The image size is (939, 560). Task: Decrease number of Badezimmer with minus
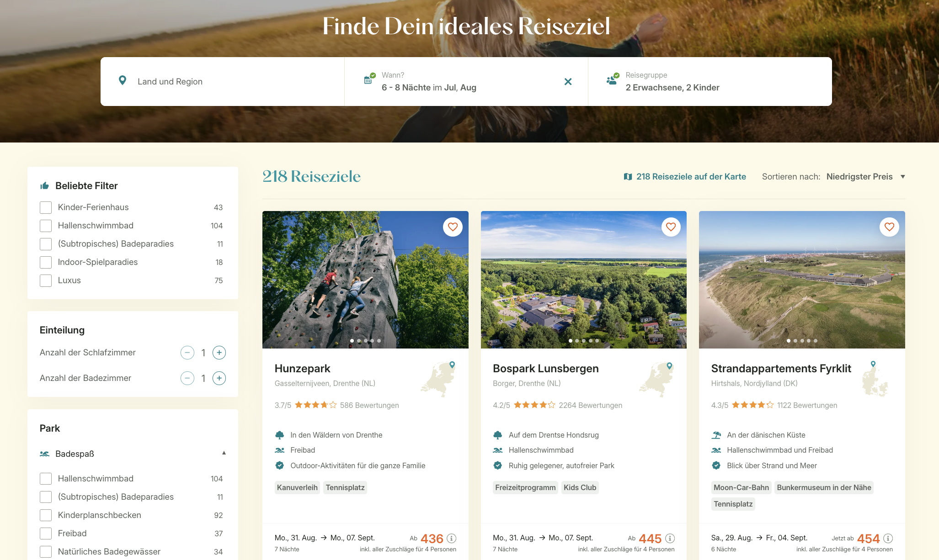coord(187,378)
